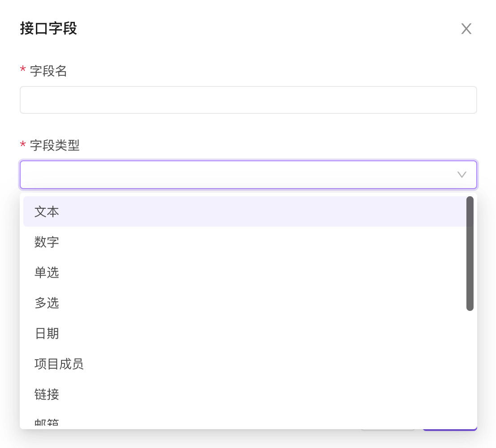This screenshot has height=448, width=496.
Task: Collapse dropdown using the chevron arrow
Action: [x=461, y=175]
